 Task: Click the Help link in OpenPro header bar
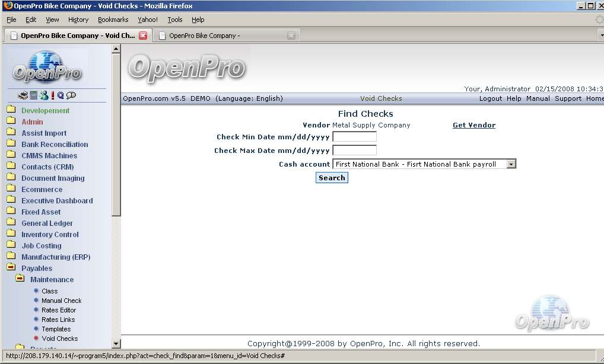(514, 98)
